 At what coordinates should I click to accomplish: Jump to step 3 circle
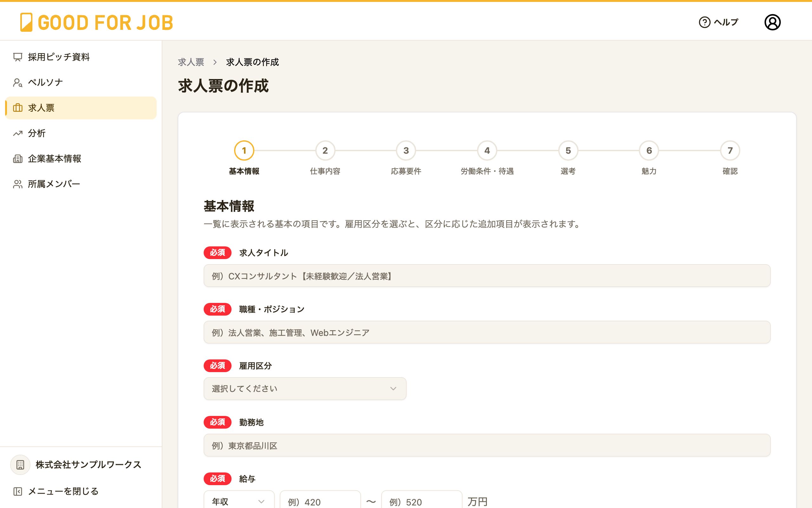tap(406, 150)
